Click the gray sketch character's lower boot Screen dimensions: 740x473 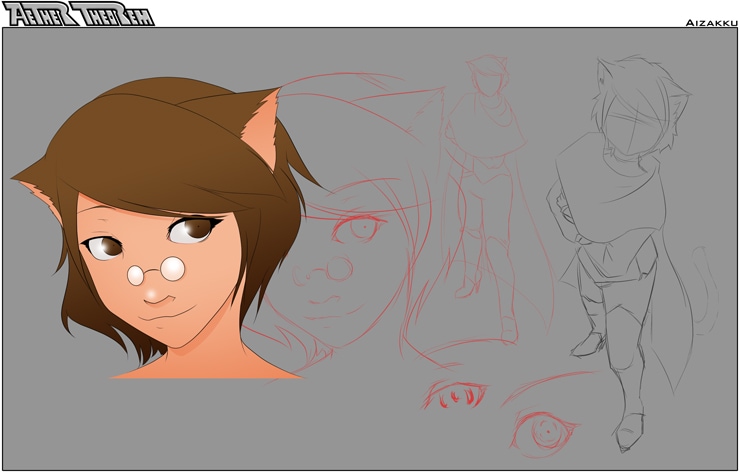click(x=628, y=432)
